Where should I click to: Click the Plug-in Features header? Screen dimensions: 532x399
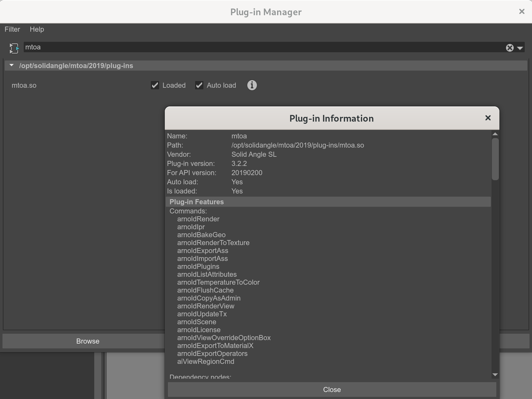(328, 202)
